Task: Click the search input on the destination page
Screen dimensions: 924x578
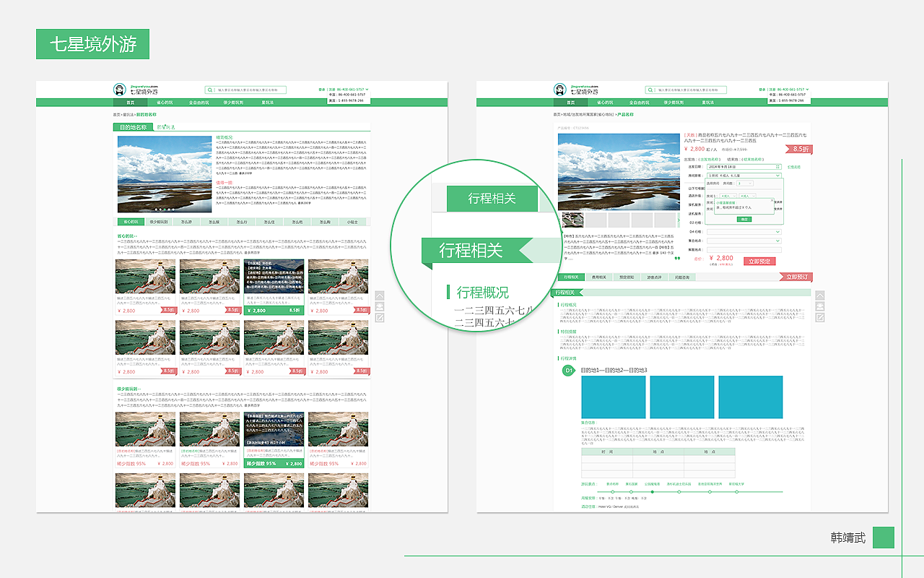Action: pos(245,90)
